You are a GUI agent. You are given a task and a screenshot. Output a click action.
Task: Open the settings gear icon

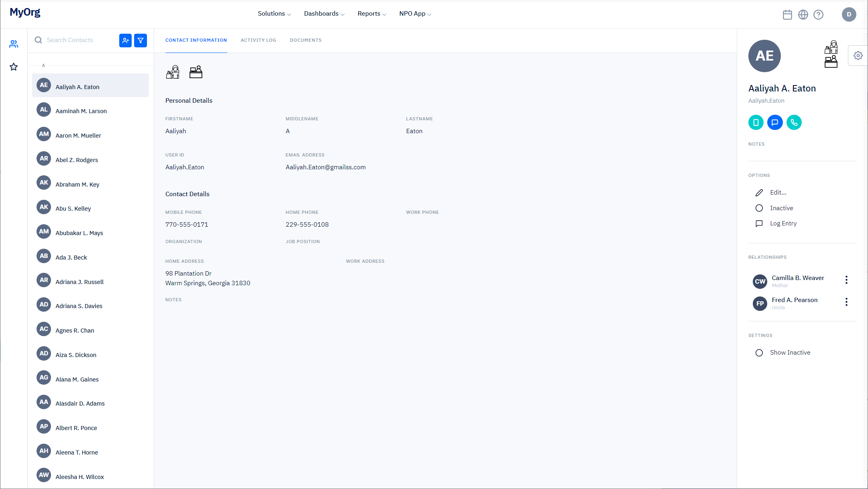[858, 55]
